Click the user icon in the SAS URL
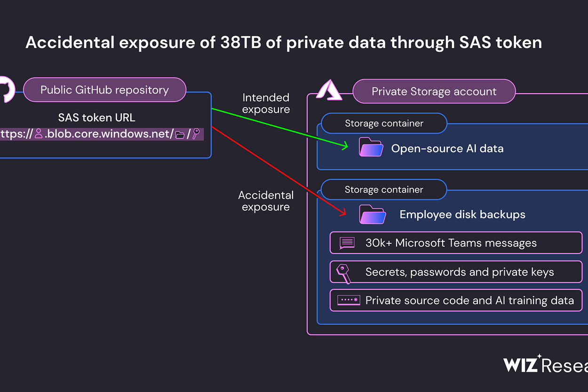The height and width of the screenshot is (392, 588). click(39, 134)
